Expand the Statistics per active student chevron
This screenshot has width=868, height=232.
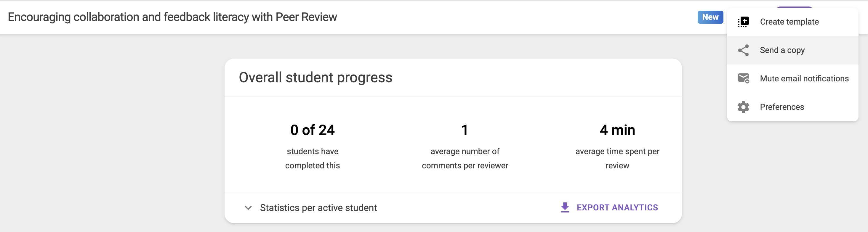(x=248, y=208)
